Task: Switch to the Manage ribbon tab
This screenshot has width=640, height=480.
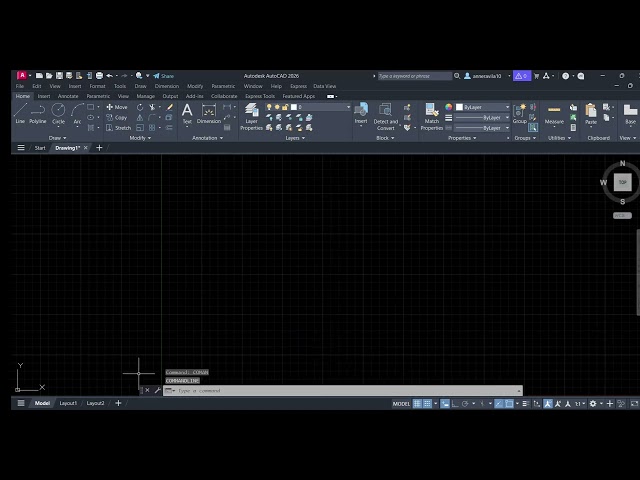Action: click(145, 96)
